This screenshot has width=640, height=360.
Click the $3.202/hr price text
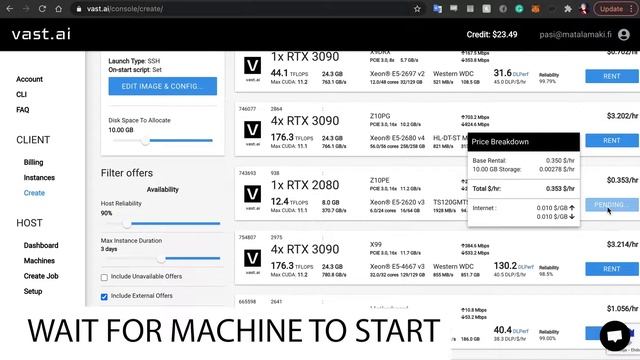coord(622,116)
